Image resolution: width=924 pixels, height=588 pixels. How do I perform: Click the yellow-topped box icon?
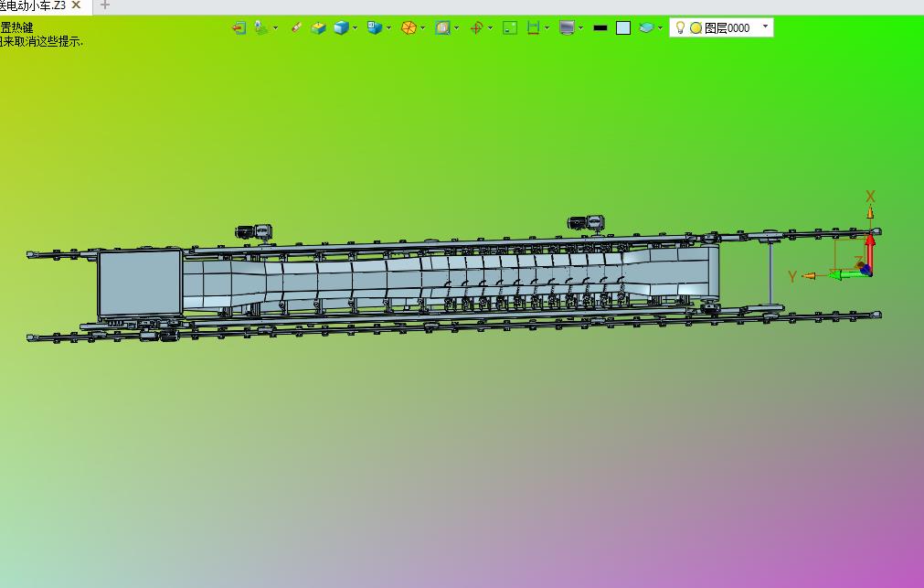318,27
